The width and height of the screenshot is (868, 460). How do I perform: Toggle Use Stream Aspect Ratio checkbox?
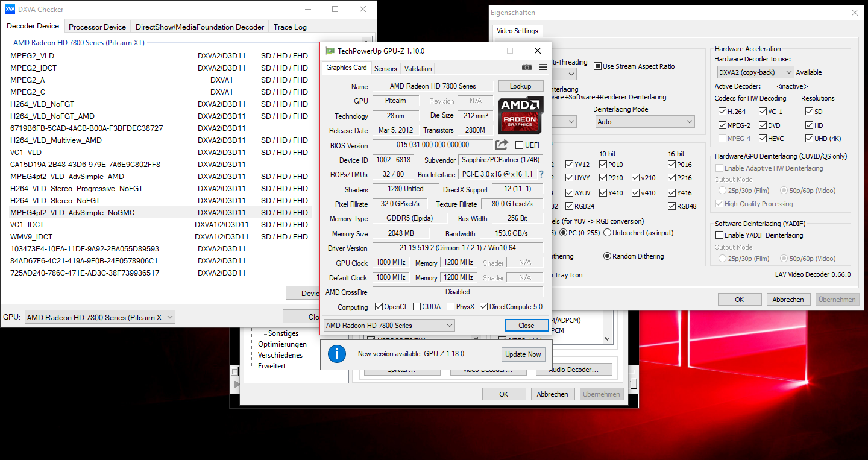[597, 66]
